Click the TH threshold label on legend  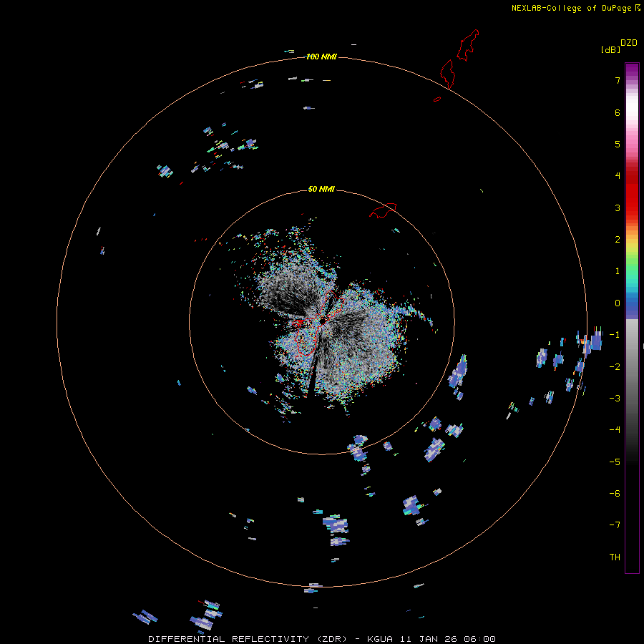(x=615, y=557)
